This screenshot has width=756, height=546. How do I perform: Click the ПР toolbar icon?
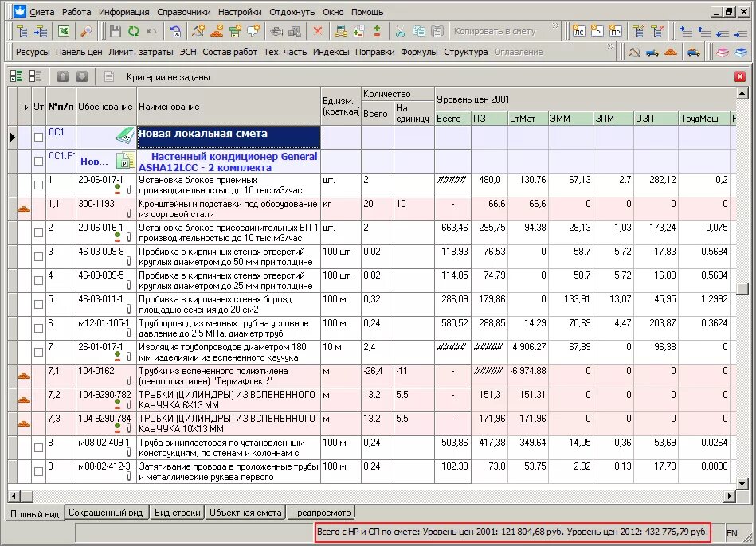click(x=615, y=31)
